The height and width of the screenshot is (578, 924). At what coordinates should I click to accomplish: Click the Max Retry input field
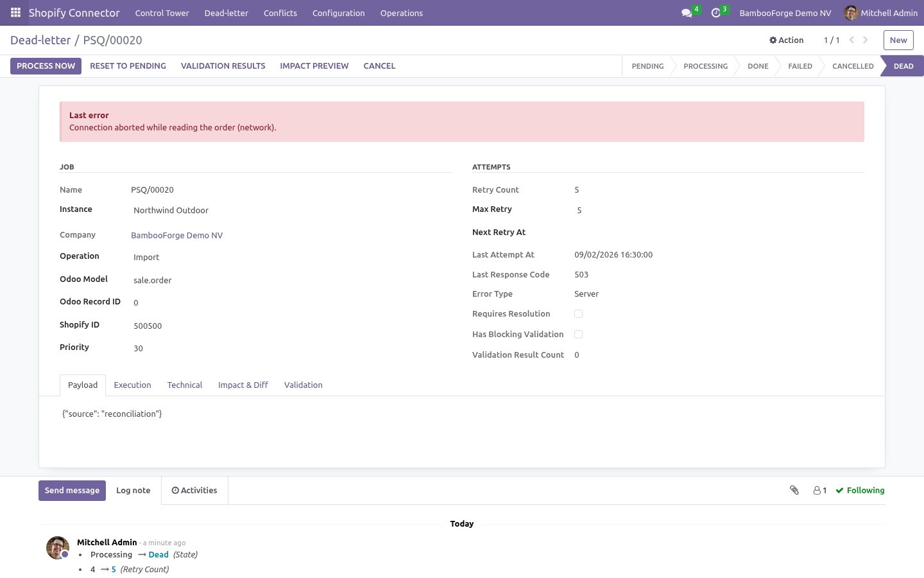pyautogui.click(x=719, y=210)
